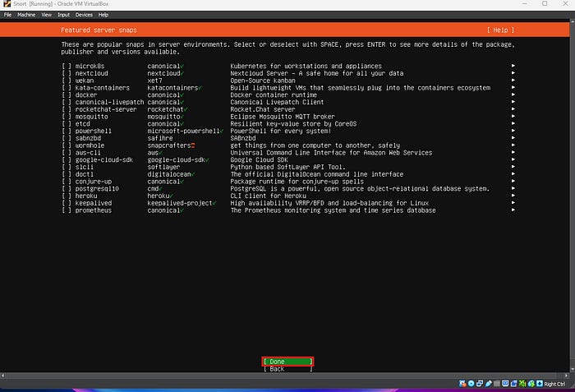Click "Open-Source kanban" description
This screenshot has width=575, height=392.
click(x=263, y=81)
